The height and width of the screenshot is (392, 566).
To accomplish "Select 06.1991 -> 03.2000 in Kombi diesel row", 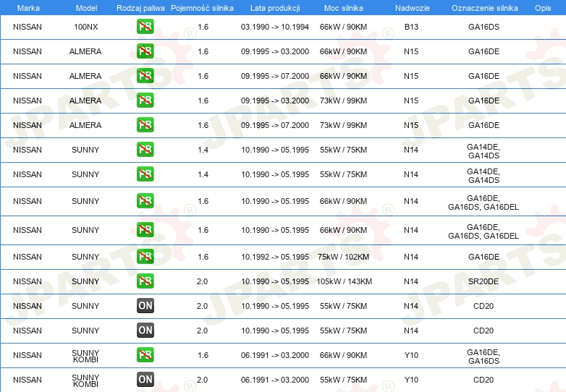I will (275, 380).
